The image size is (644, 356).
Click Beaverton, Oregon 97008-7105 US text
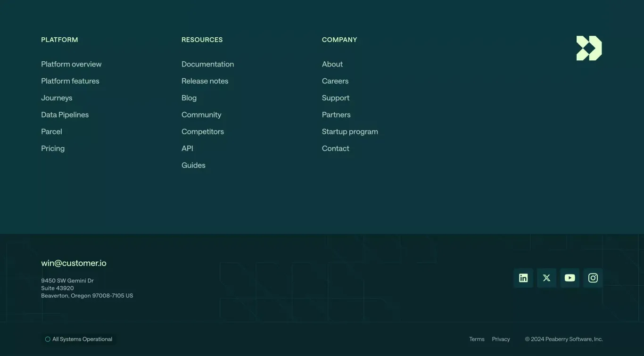pyautogui.click(x=87, y=296)
